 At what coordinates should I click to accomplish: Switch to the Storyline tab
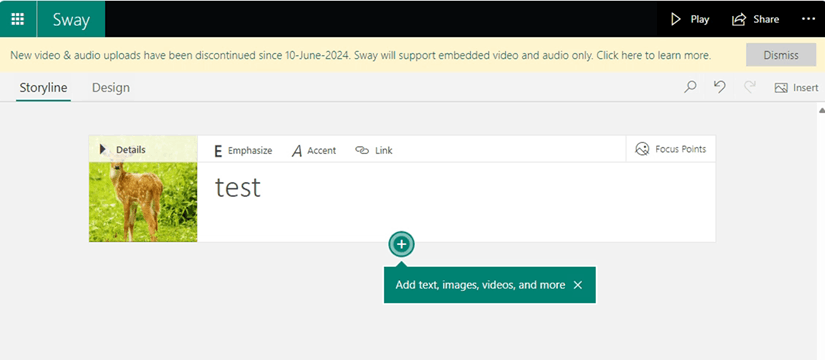(x=43, y=88)
